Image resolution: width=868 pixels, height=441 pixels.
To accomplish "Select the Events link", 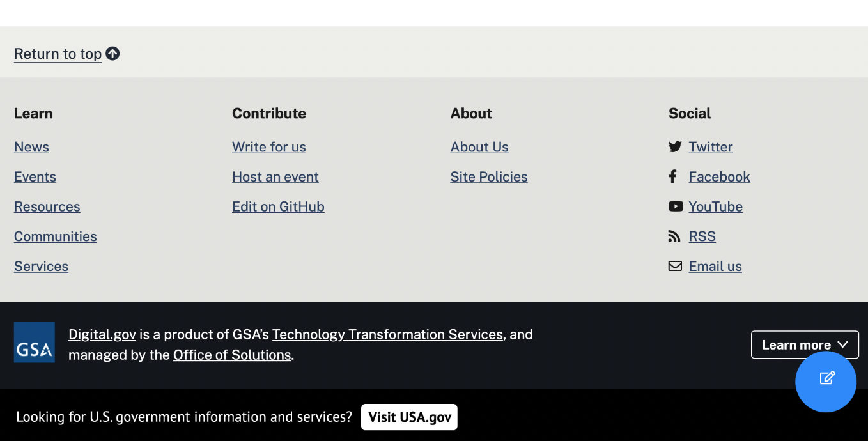I will pyautogui.click(x=35, y=177).
